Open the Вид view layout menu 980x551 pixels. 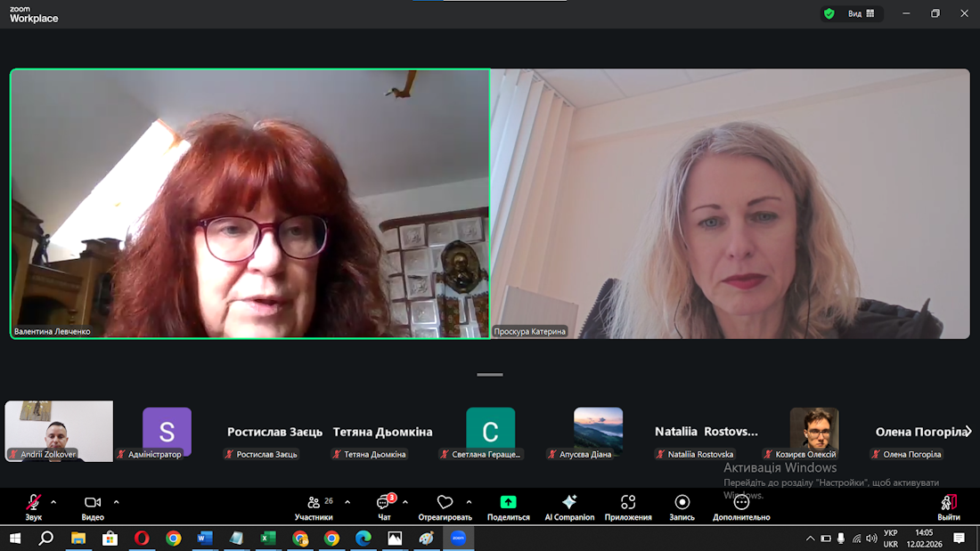pos(861,13)
